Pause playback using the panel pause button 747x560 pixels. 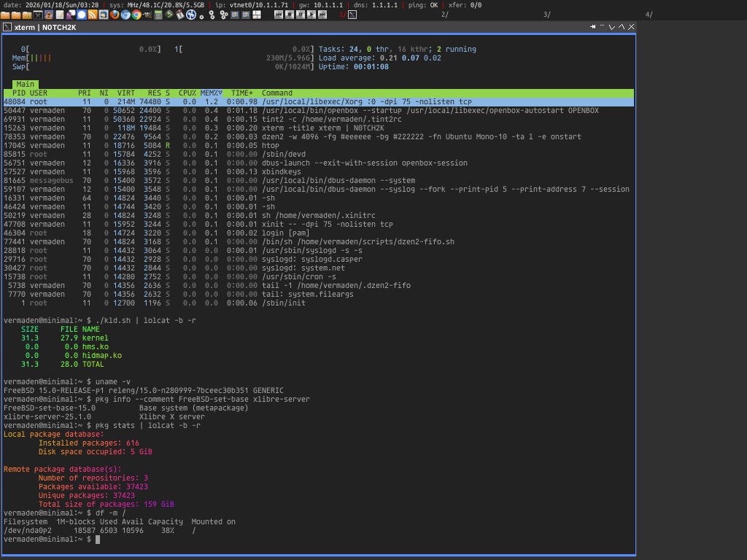(301, 15)
